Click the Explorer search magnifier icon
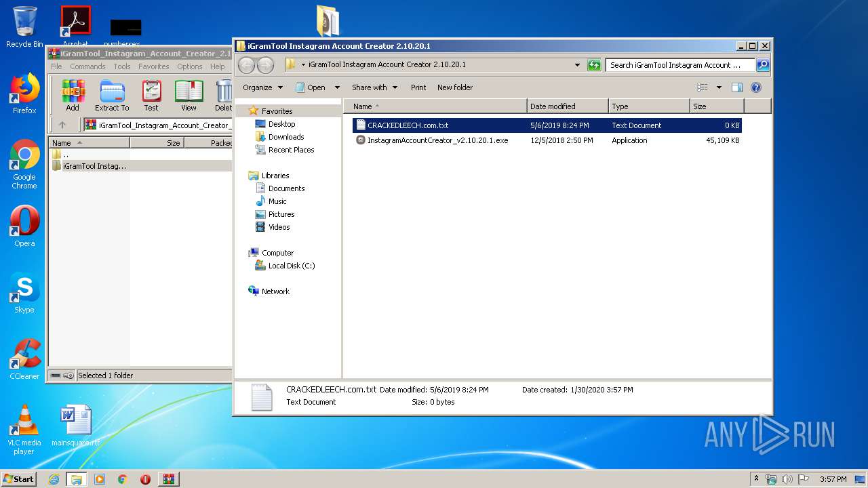 [x=763, y=65]
